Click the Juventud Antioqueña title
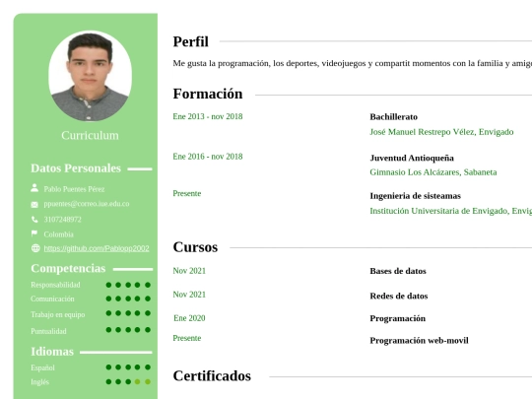 pyautogui.click(x=412, y=158)
